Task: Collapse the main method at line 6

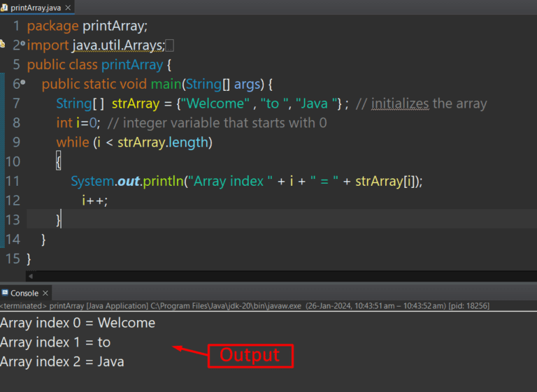Action: pos(23,83)
